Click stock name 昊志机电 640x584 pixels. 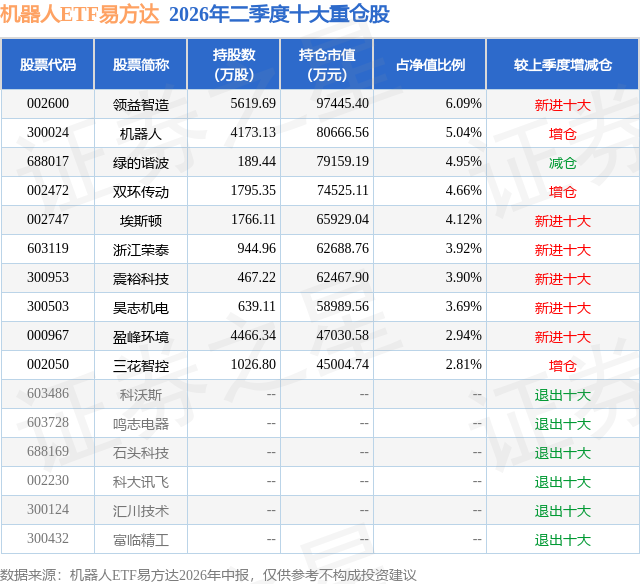pyautogui.click(x=141, y=308)
